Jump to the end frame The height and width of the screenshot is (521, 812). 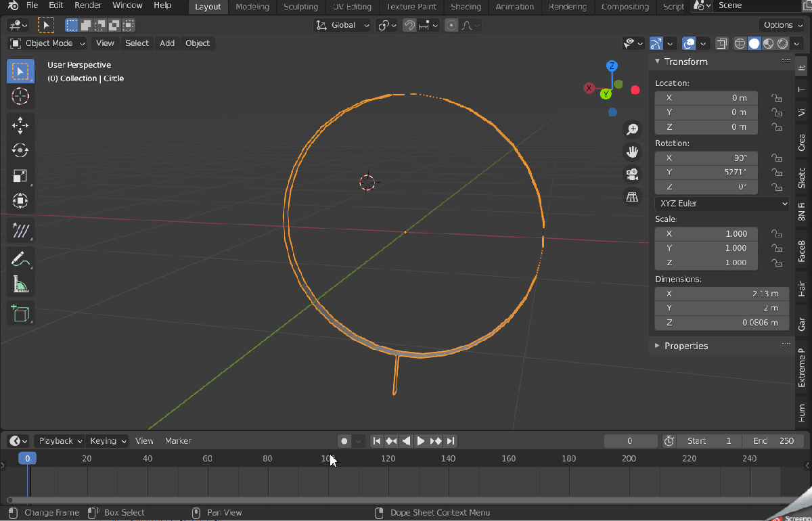pyautogui.click(x=451, y=441)
